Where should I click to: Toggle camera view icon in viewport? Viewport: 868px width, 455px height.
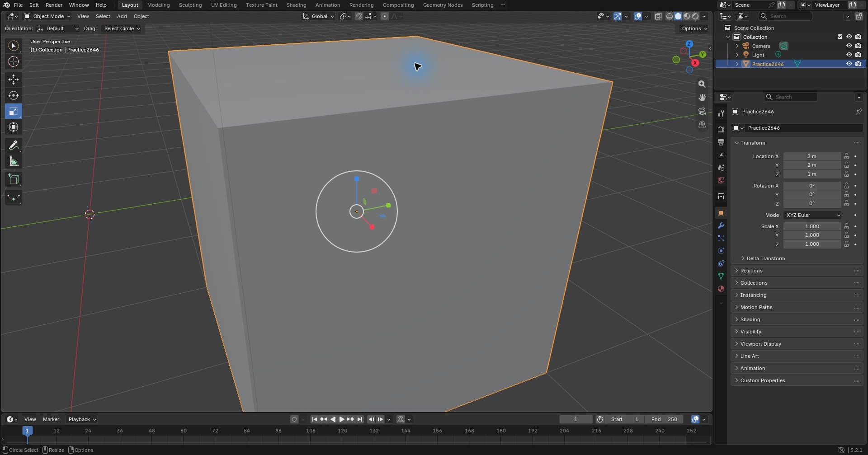click(x=702, y=111)
